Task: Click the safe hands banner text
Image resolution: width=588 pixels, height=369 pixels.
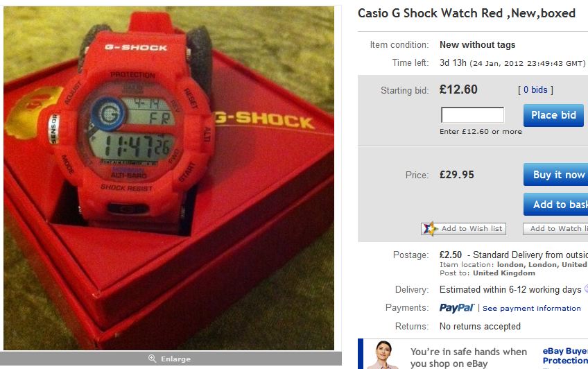Action: 468,357
